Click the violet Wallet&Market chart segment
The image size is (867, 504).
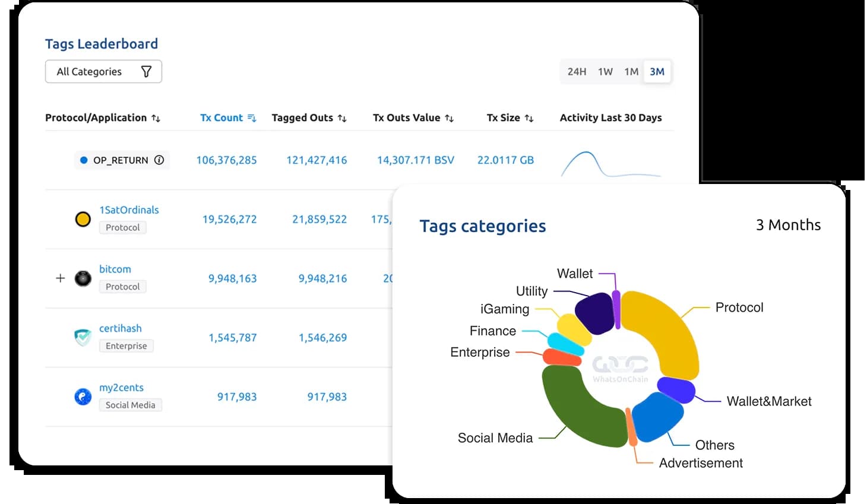click(676, 390)
